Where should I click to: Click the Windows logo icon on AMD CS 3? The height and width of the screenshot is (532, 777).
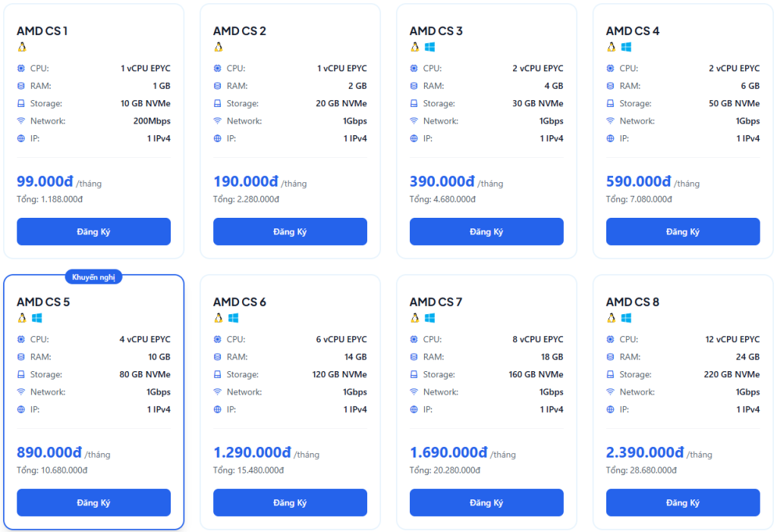click(x=429, y=47)
